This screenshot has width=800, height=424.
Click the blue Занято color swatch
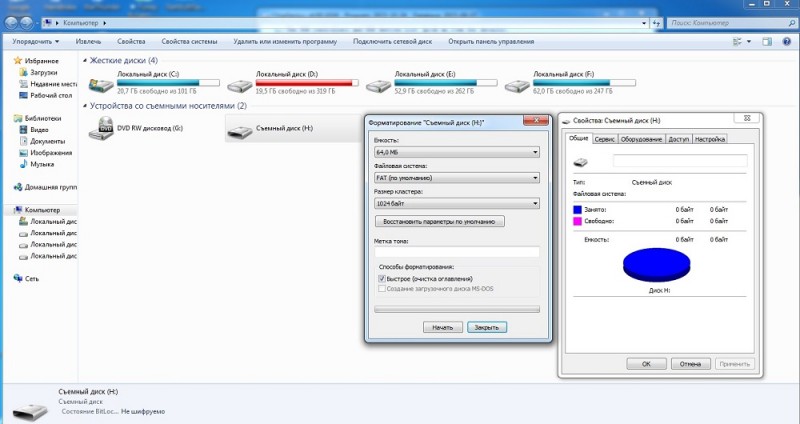(578, 209)
